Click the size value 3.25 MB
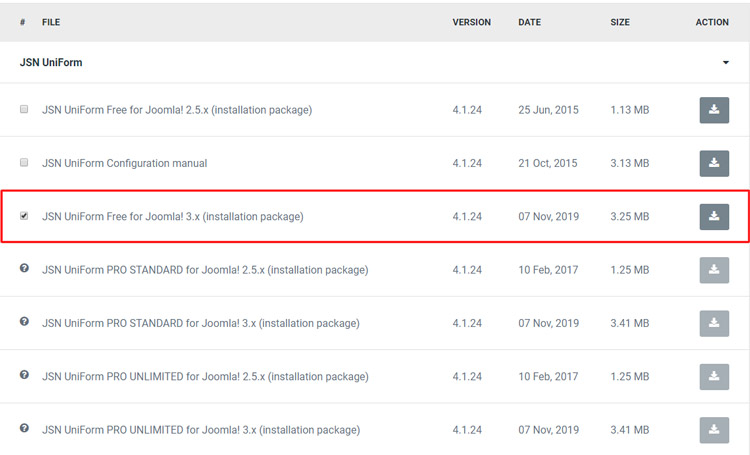The height and width of the screenshot is (455, 750). pyautogui.click(x=629, y=217)
